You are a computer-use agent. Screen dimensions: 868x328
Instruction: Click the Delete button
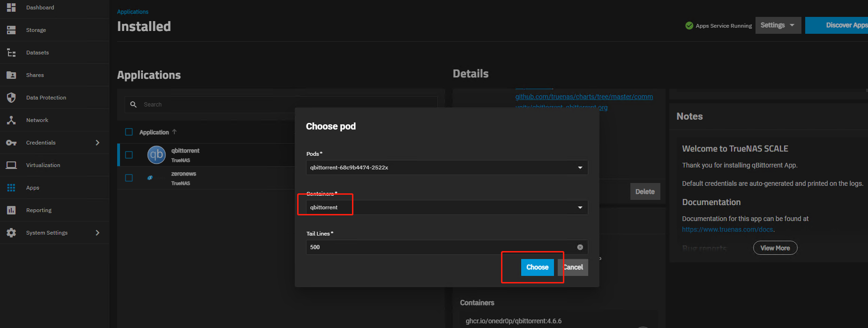click(645, 191)
